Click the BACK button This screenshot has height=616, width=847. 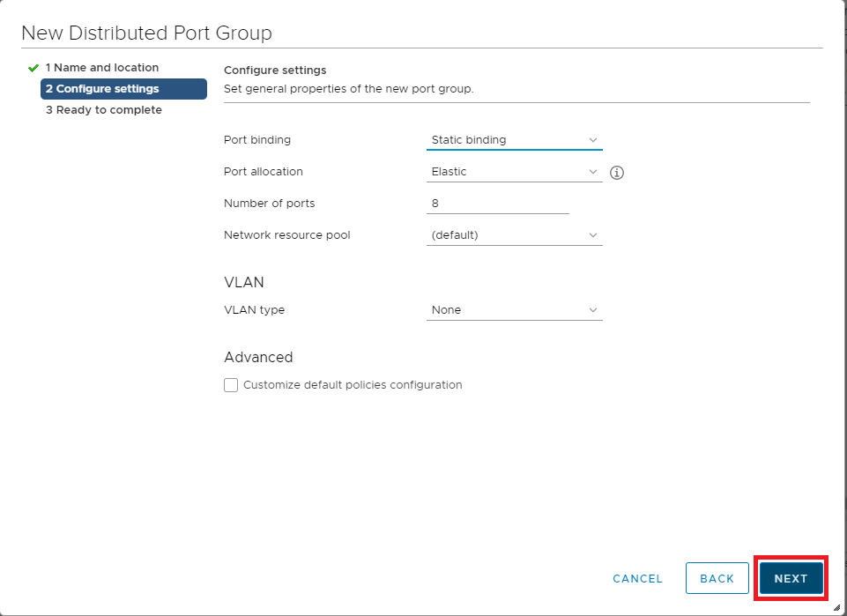click(x=717, y=578)
